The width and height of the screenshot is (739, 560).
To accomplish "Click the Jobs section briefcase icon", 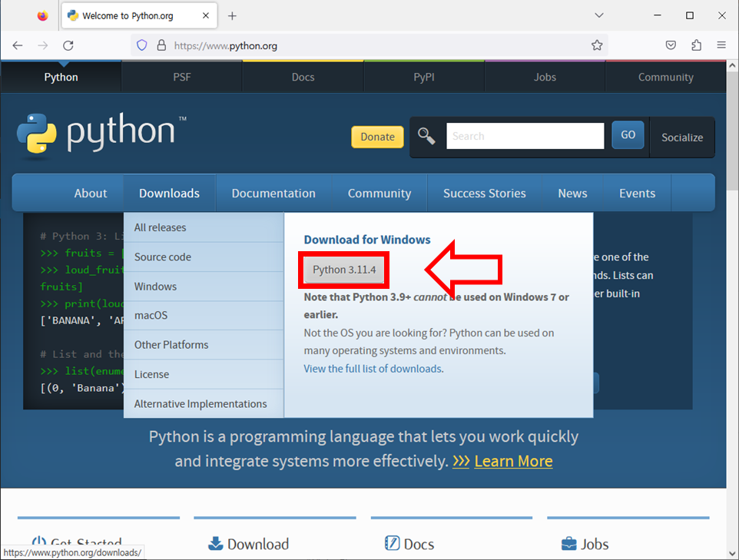I will coord(569,544).
